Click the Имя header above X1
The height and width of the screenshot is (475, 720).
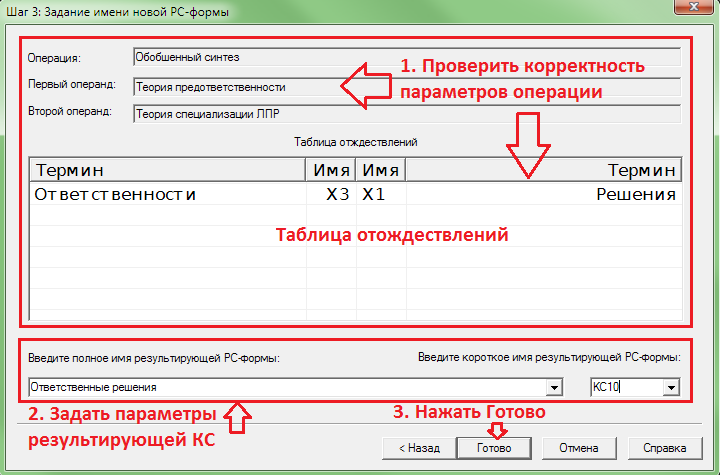pyautogui.click(x=381, y=170)
